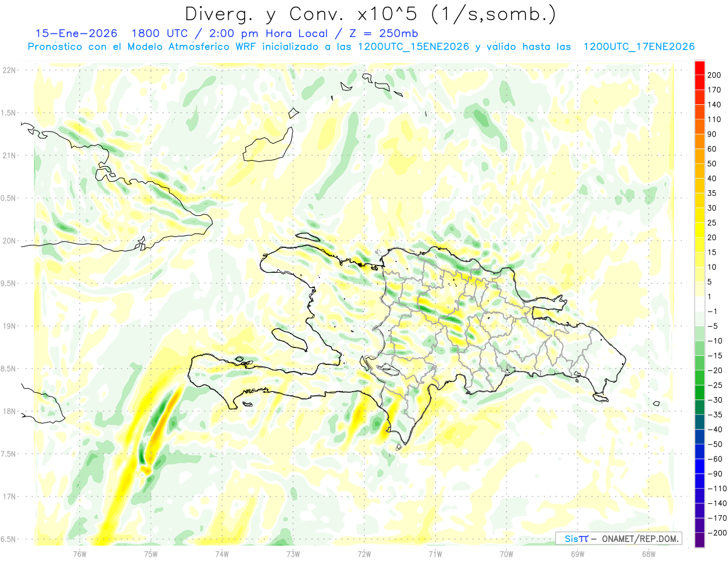Viewport: 728px width, 562px height.
Task: Click the '1200UTC_15ENE2026' initialization text
Action: [413, 47]
